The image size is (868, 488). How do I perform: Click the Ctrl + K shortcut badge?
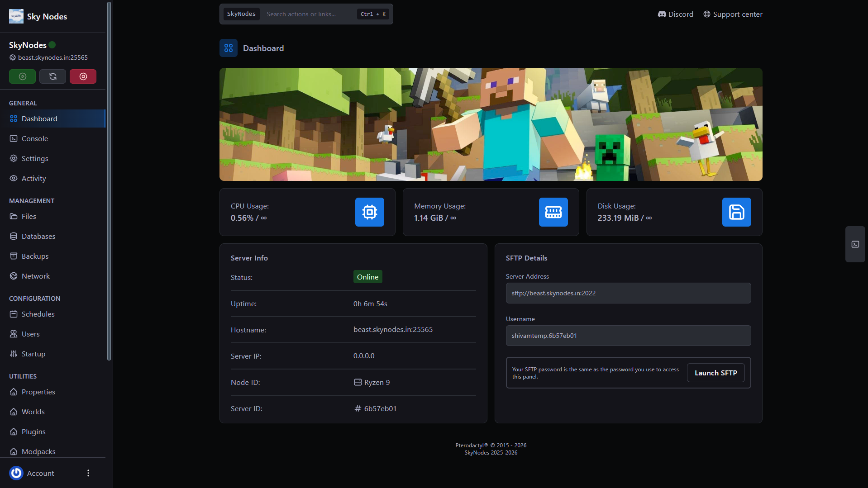373,14
